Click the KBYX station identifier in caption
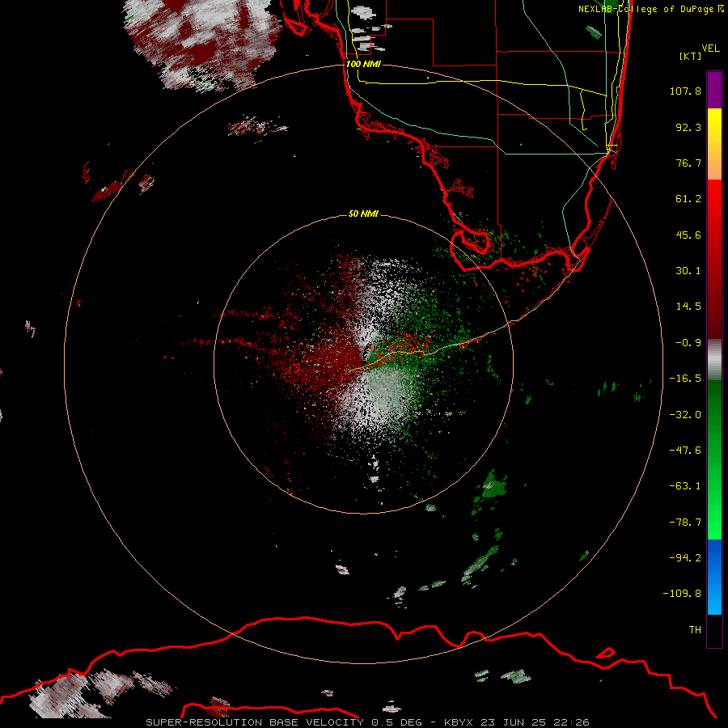Screen dimensions: 728x728 pos(459,722)
